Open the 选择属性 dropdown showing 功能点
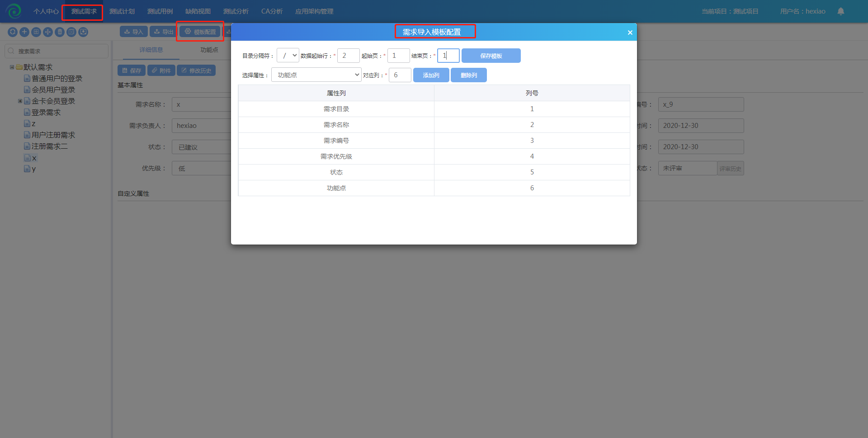 coord(316,75)
